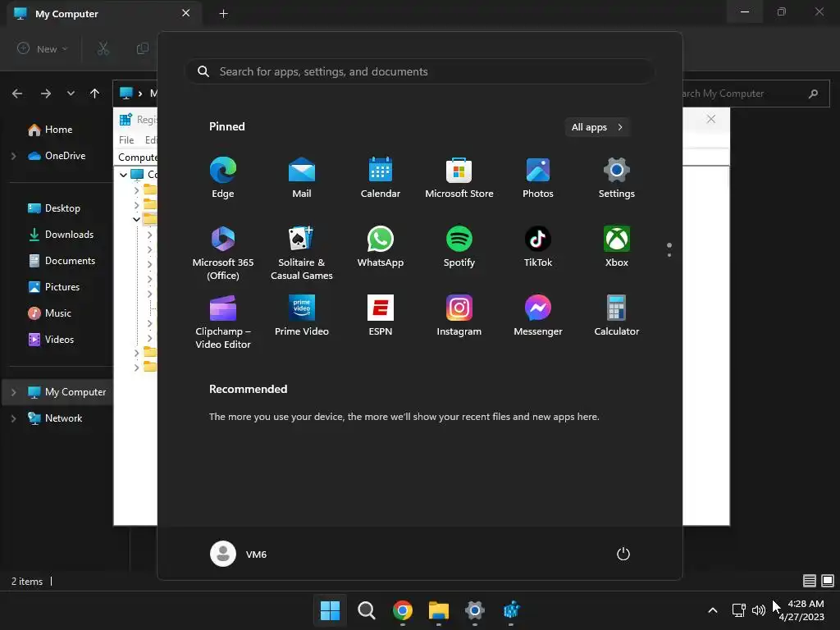The height and width of the screenshot is (630, 840).
Task: Open Videos folder in sidebar
Action: [x=51, y=340]
